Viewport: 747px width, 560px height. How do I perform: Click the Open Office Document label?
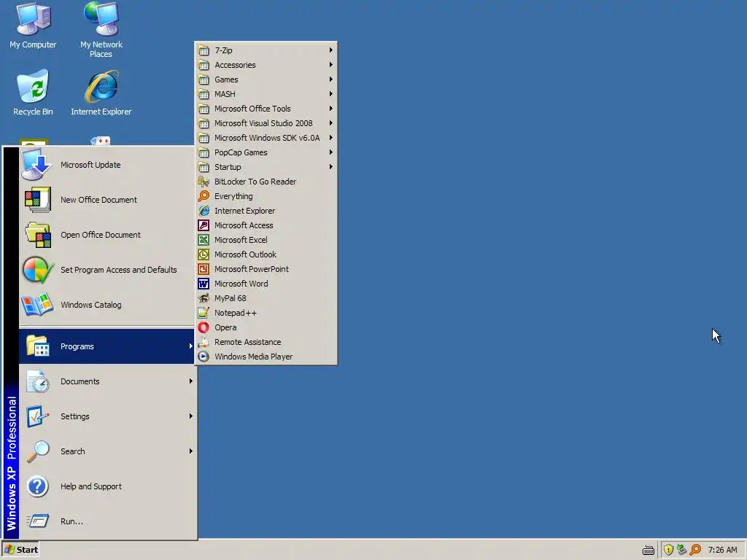click(101, 235)
